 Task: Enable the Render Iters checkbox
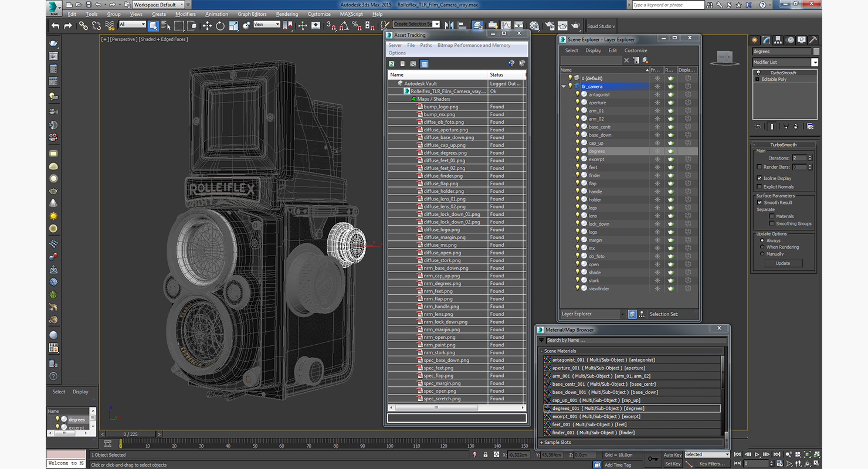point(759,167)
